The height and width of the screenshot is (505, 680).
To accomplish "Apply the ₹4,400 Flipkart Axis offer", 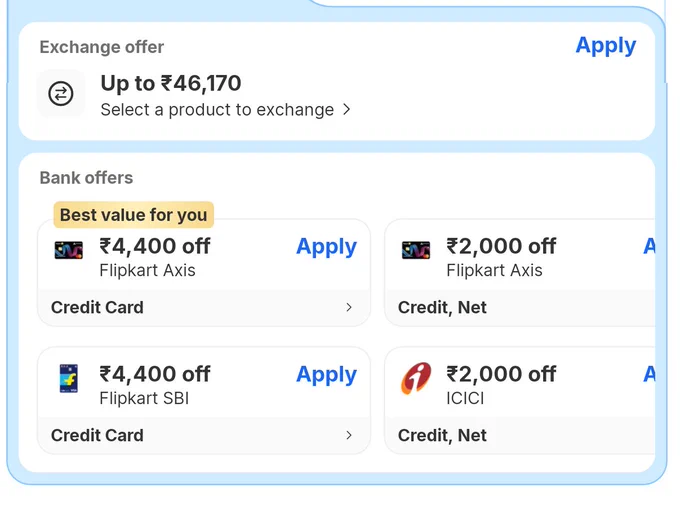I will 326,247.
